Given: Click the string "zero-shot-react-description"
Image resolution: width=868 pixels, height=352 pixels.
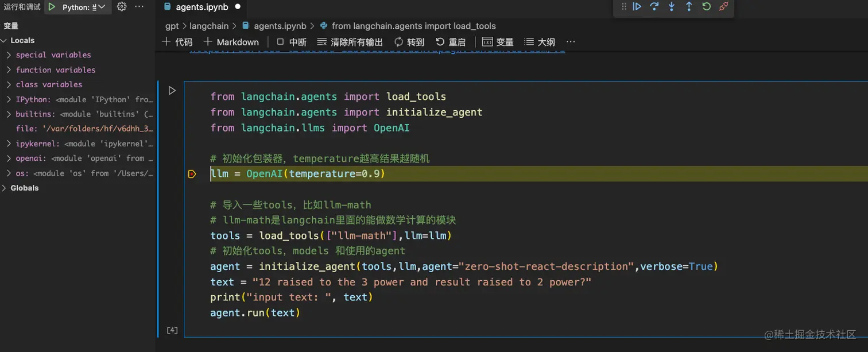Looking at the screenshot, I should [547, 266].
